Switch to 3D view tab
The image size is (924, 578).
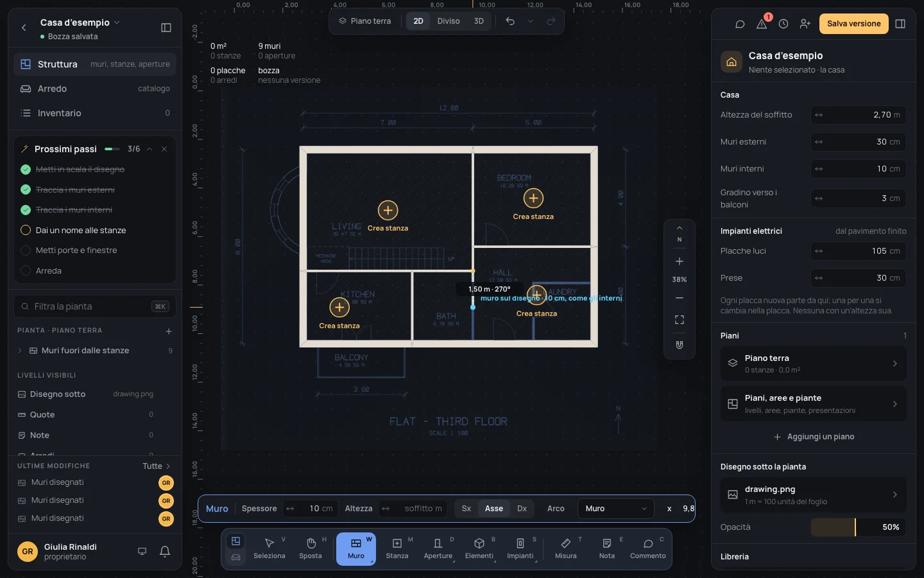point(479,21)
